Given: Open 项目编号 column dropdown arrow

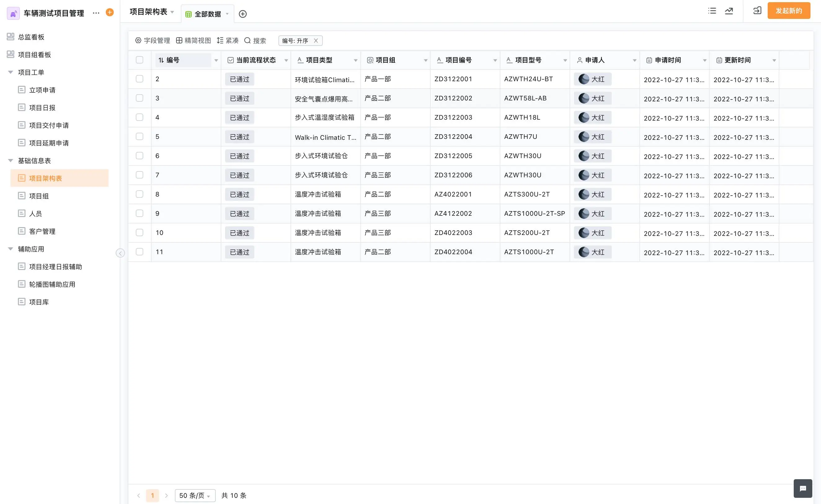Looking at the screenshot, I should tap(495, 60).
